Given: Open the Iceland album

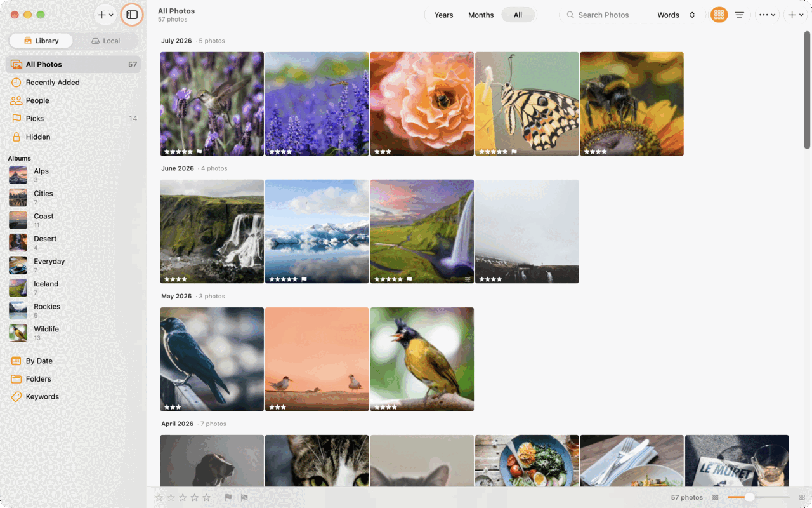Looking at the screenshot, I should [73, 288].
